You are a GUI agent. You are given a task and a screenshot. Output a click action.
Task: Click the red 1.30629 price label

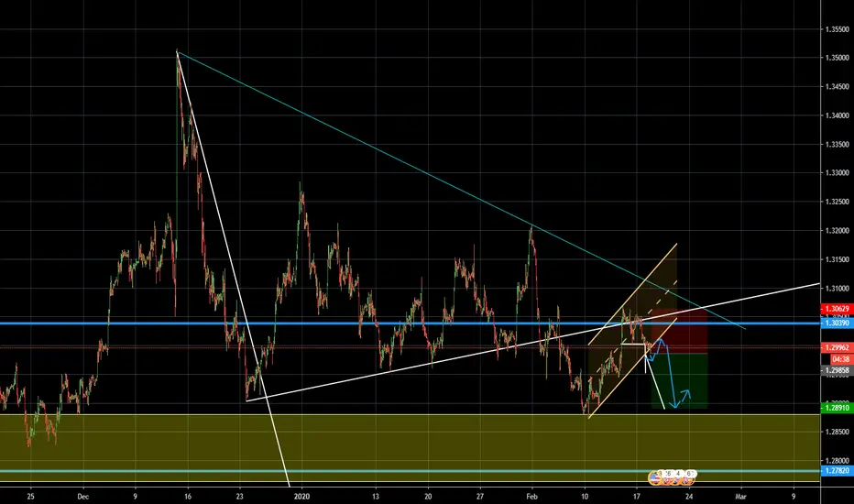click(x=838, y=309)
